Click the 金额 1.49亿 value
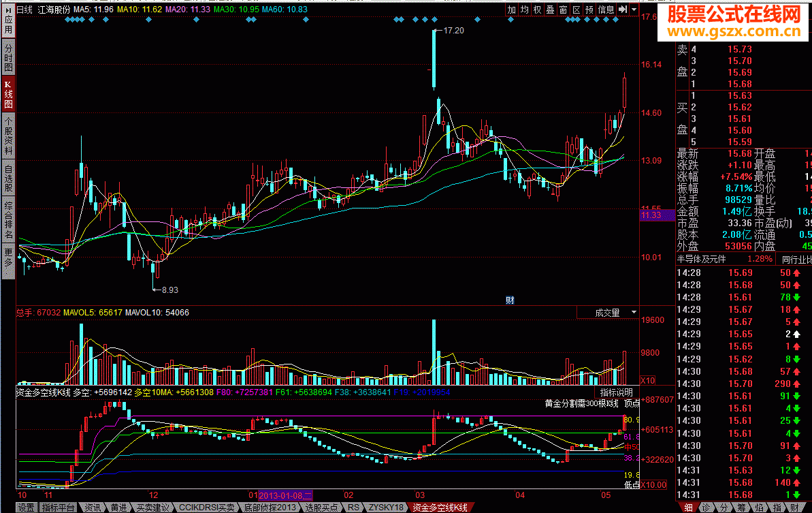Screen dimensions: 812x513 [x=737, y=211]
